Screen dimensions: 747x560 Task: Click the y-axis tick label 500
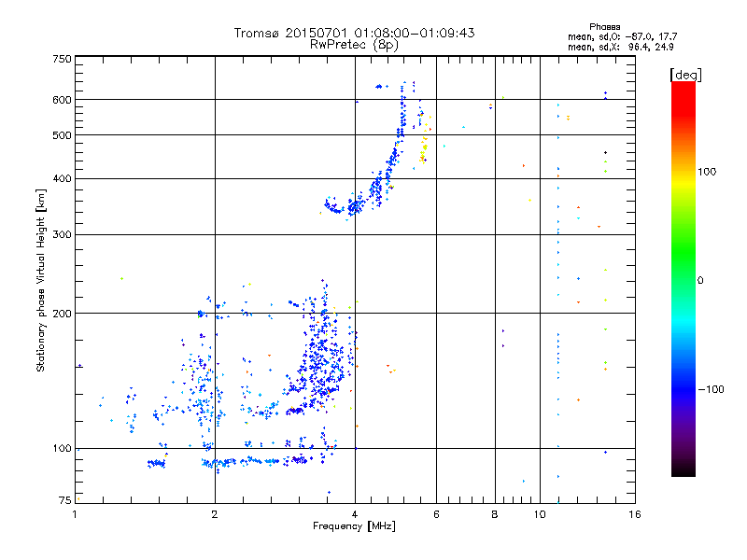pyautogui.click(x=62, y=135)
